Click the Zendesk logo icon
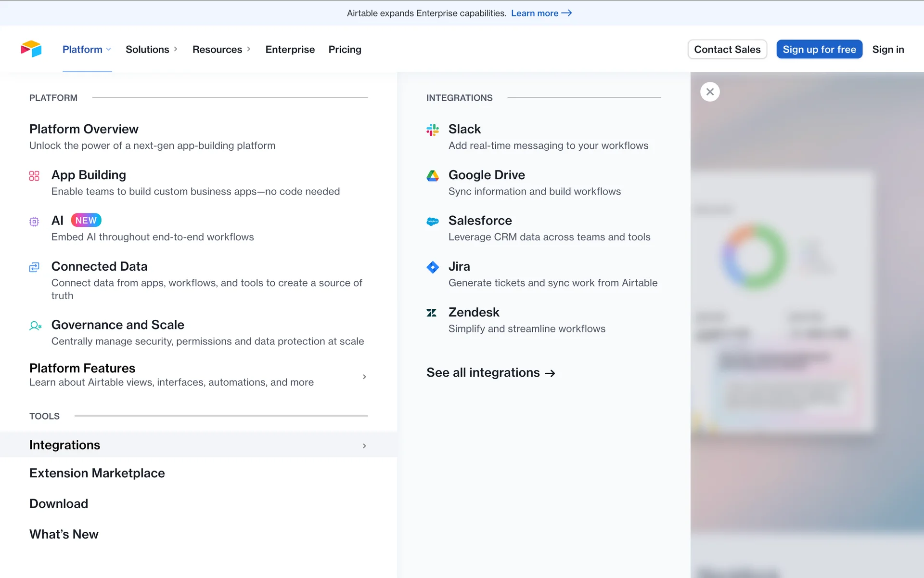The width and height of the screenshot is (924, 578). point(432,313)
